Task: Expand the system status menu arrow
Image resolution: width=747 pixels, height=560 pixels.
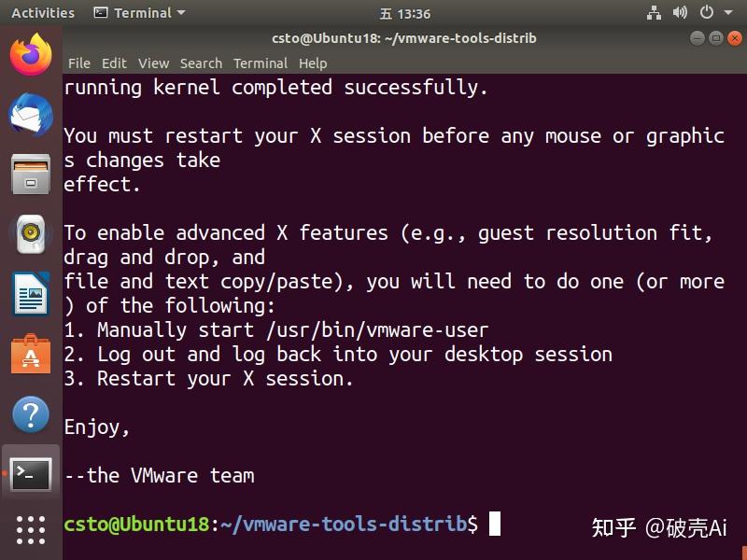Action: click(727, 13)
